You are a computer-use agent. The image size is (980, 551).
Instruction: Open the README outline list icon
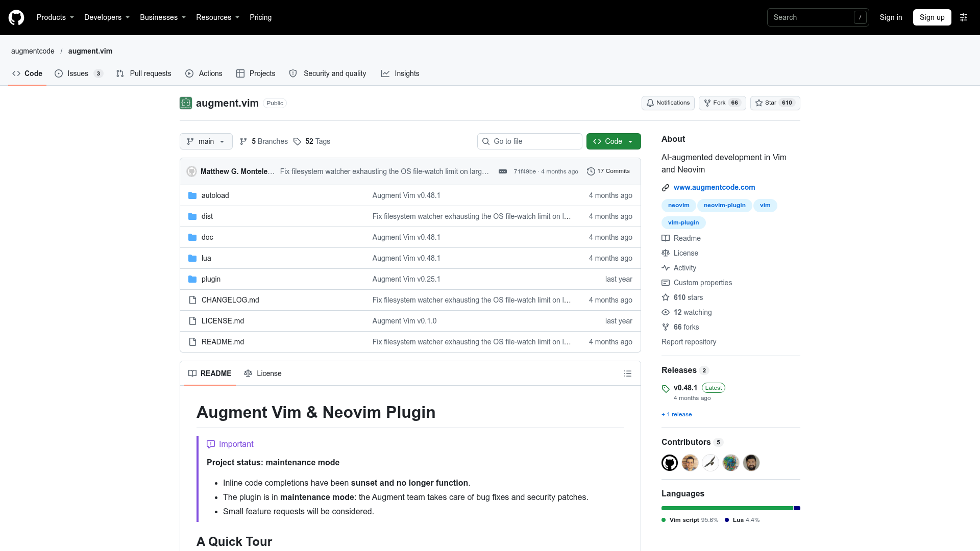pos(628,373)
